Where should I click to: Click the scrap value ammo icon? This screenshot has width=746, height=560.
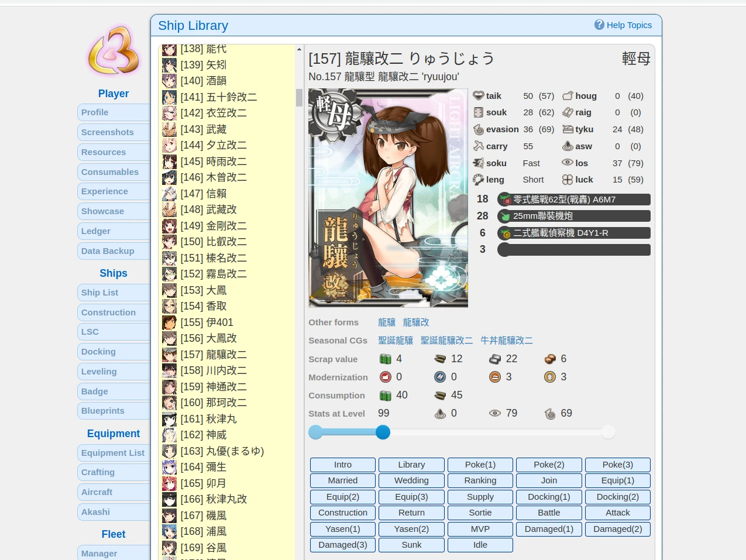(x=440, y=359)
